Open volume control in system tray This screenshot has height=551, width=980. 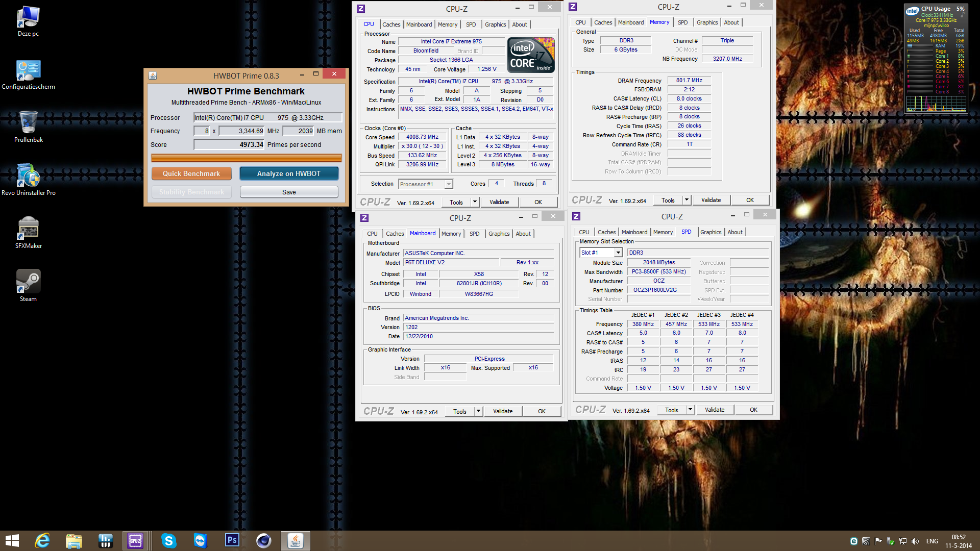pyautogui.click(x=915, y=541)
